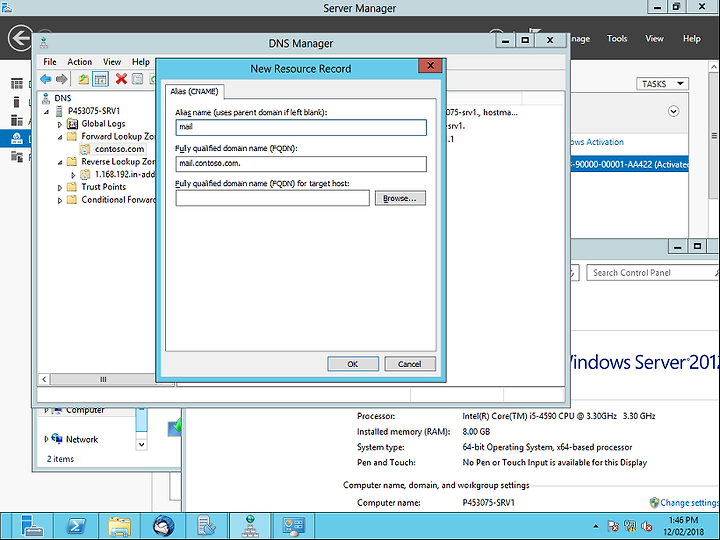Open Local Server sidebar icon
This screenshot has width=720, height=540.
point(17,101)
